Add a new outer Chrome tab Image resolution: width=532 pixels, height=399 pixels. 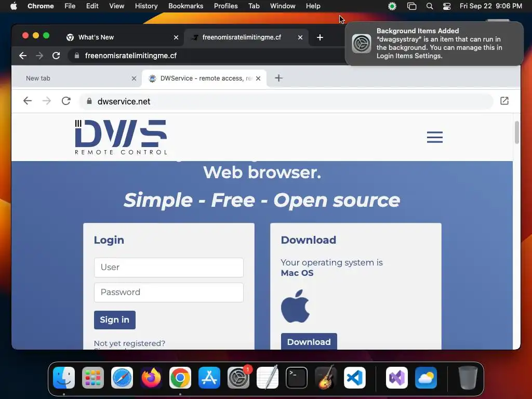[320, 37]
